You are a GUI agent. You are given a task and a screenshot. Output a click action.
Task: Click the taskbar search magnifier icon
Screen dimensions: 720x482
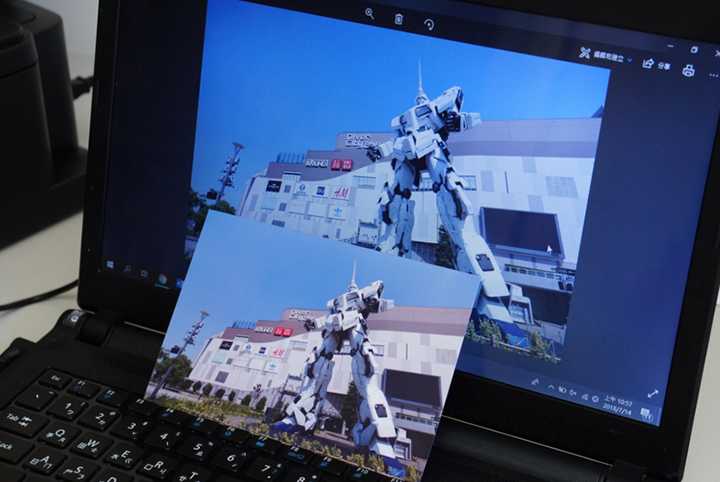pyautogui.click(x=127, y=269)
